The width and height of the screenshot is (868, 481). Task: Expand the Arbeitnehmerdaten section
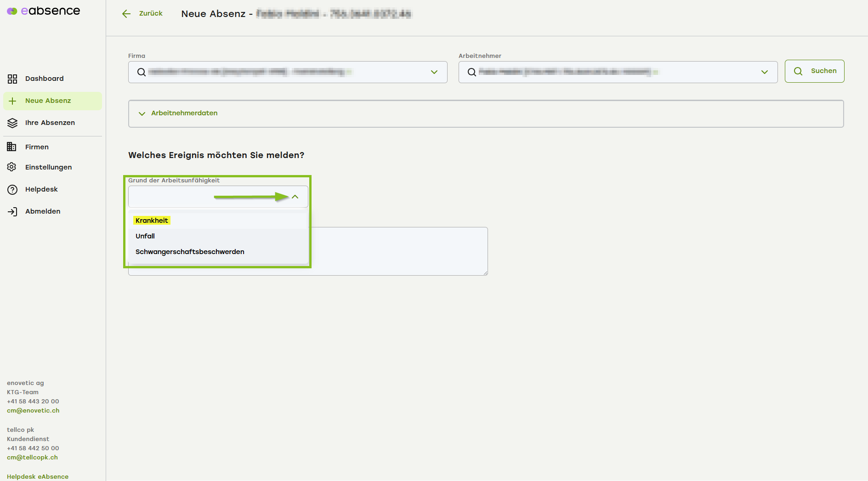pyautogui.click(x=184, y=113)
